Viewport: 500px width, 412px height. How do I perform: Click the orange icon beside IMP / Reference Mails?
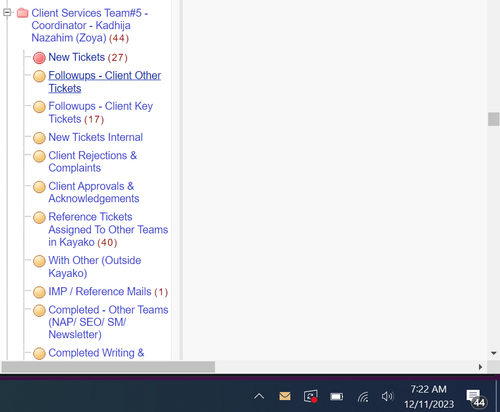click(x=39, y=292)
